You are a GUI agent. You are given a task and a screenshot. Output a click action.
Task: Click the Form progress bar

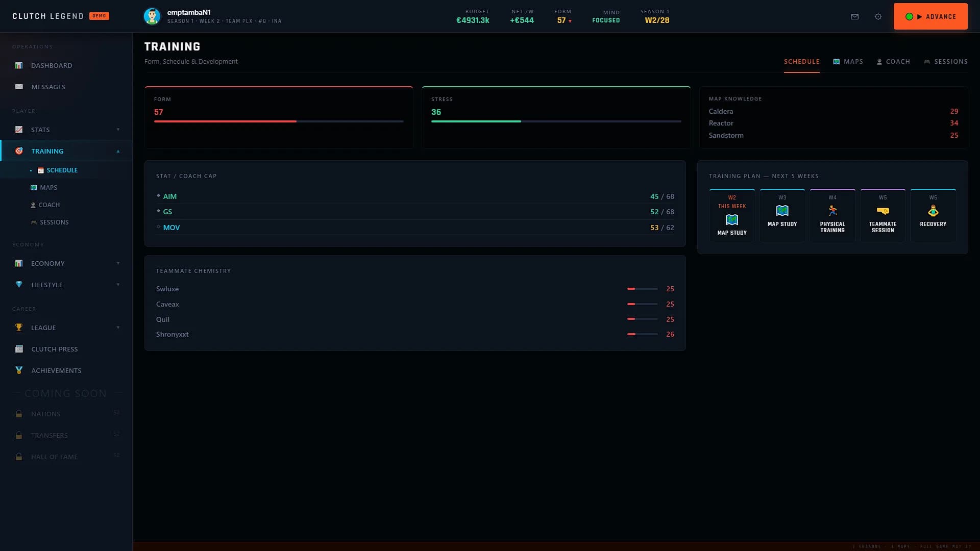[x=279, y=121]
